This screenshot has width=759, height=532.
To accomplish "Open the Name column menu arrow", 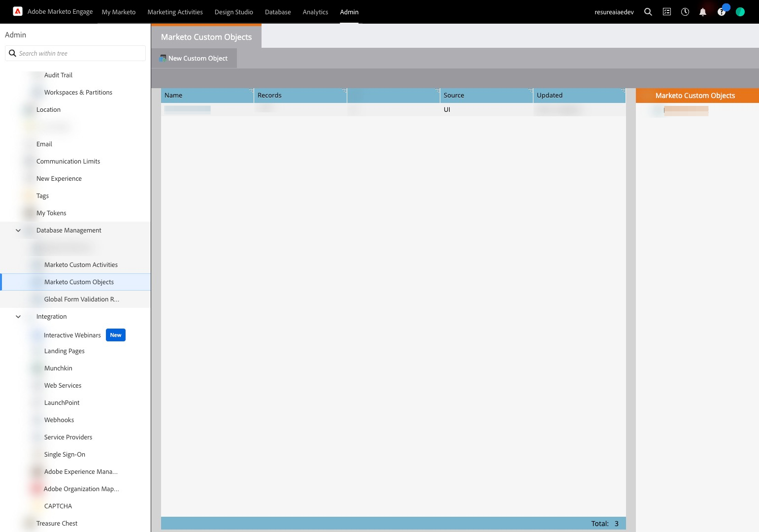I will click(x=251, y=91).
